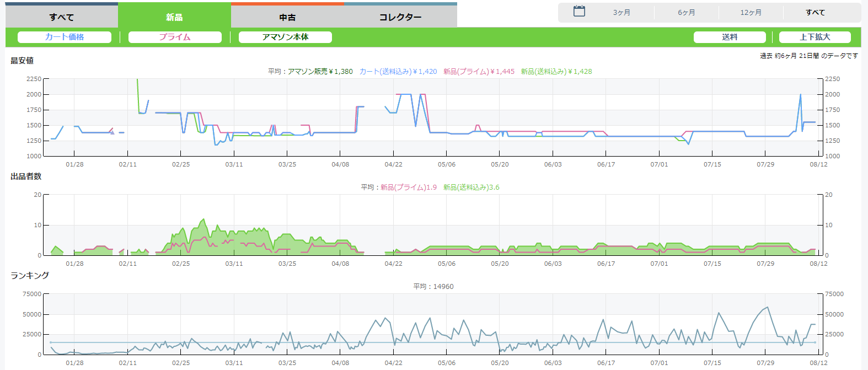The height and width of the screenshot is (370, 868).
Task: Select the green 新品 tab
Action: coord(174,17)
